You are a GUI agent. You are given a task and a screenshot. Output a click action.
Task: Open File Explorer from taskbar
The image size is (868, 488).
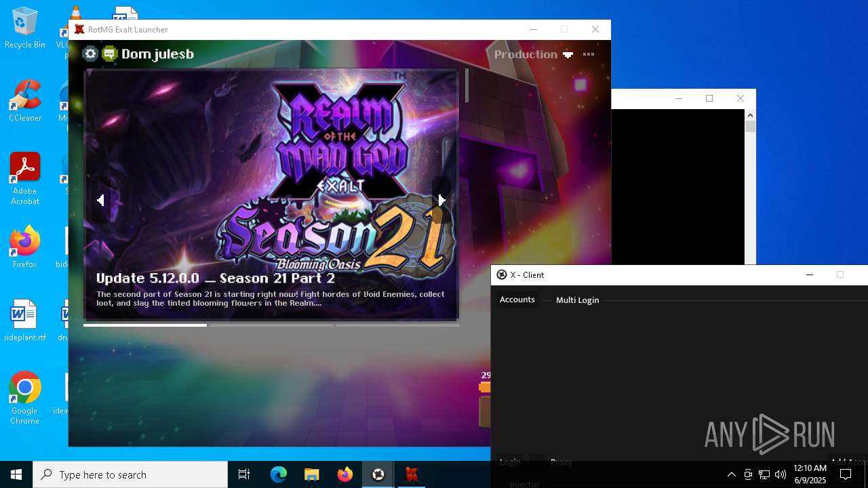[312, 474]
